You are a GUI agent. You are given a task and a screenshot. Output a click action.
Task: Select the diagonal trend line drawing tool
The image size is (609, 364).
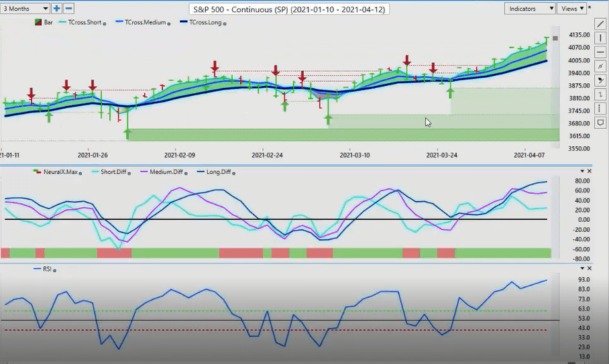click(600, 24)
